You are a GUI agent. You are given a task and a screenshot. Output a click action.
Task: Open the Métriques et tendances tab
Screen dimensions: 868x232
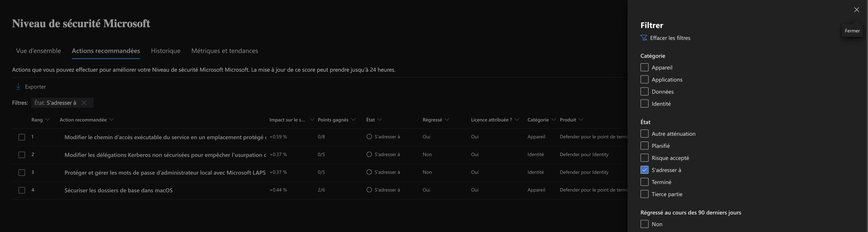[224, 51]
